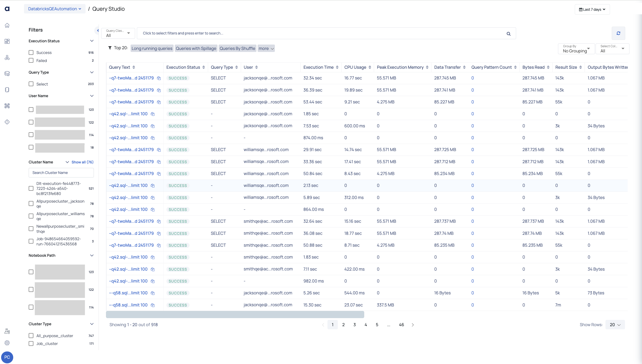Expand the more top-20 filters
This screenshot has height=364, width=642.
[x=266, y=49]
